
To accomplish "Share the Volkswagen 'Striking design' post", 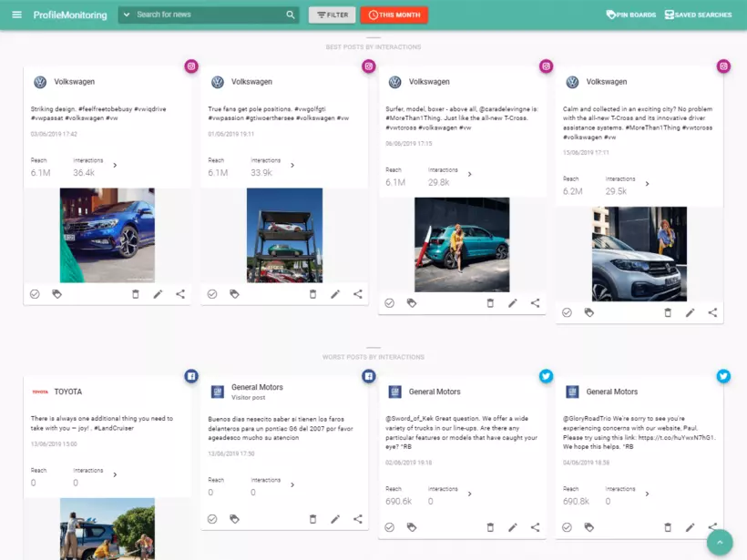I will [180, 294].
